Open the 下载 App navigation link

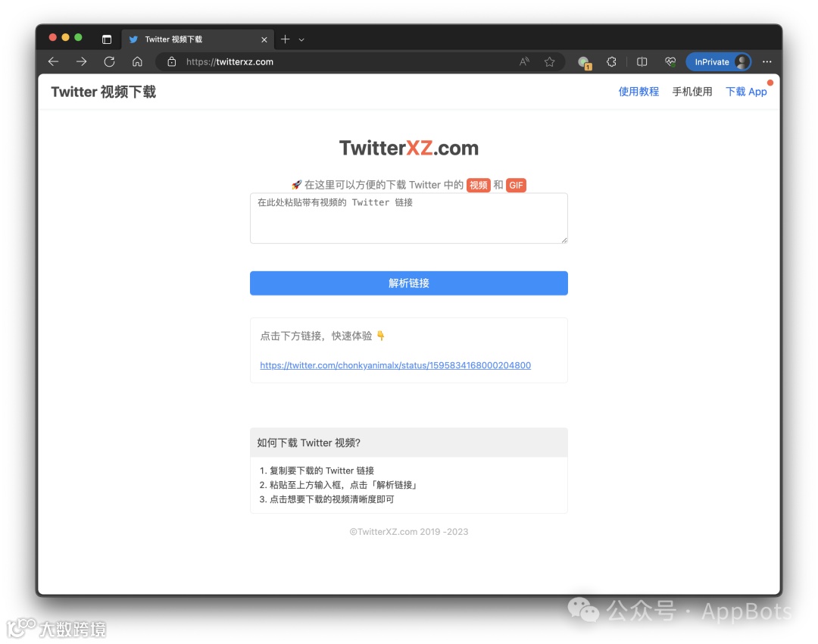tap(747, 92)
